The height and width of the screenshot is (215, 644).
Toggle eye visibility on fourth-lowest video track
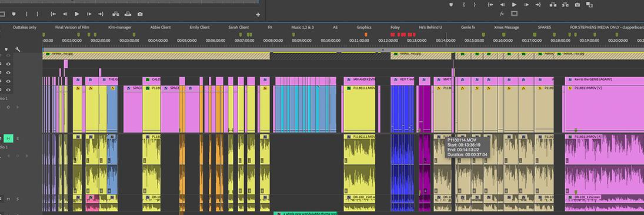(8, 64)
